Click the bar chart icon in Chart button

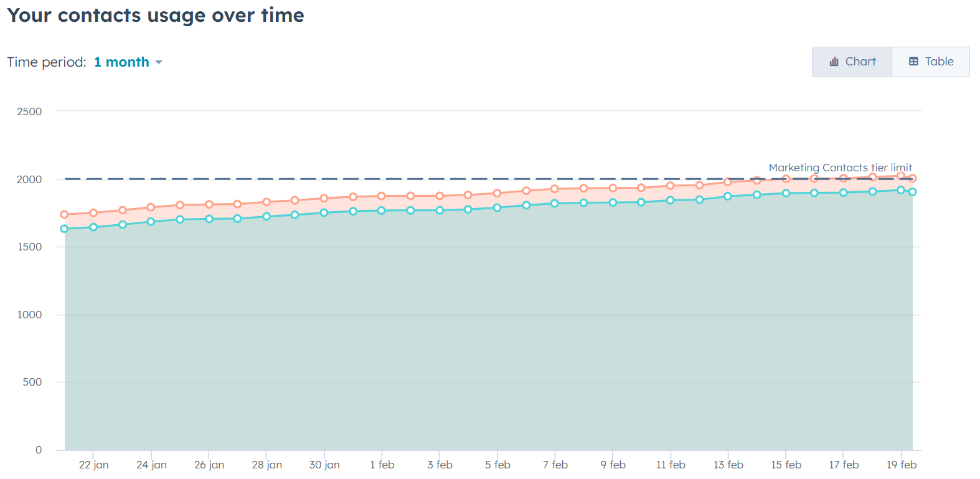[834, 62]
